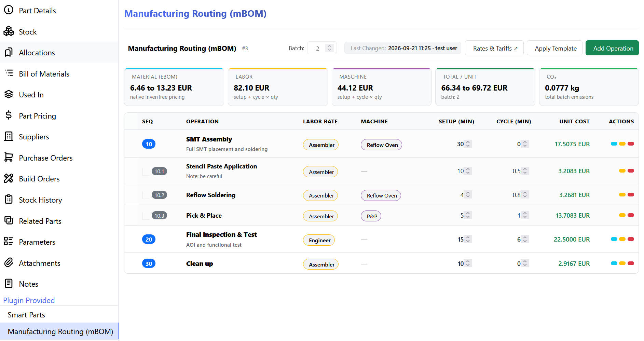Open Bill of Materials list icon
Image resolution: width=644 pixels, height=341 pixels.
pyautogui.click(x=9, y=73)
